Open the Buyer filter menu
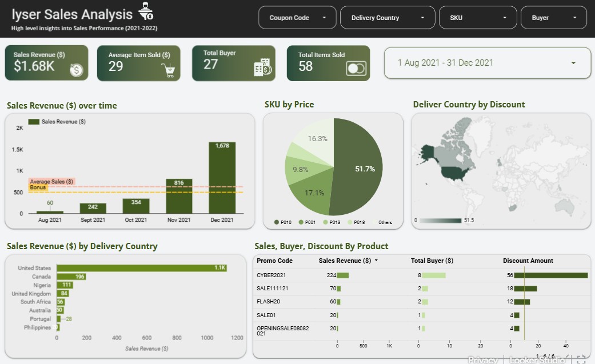 553,17
